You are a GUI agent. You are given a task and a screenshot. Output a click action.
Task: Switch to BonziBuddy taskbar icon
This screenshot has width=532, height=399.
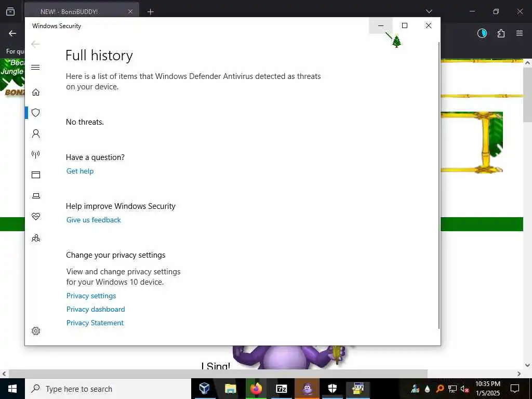point(308,389)
